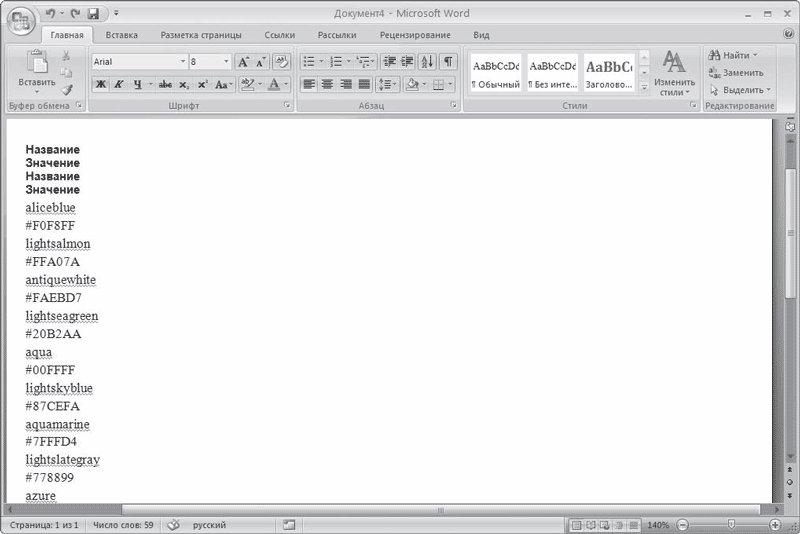The width and height of the screenshot is (800, 534).
Task: Center the paragraph text
Action: [x=327, y=85]
